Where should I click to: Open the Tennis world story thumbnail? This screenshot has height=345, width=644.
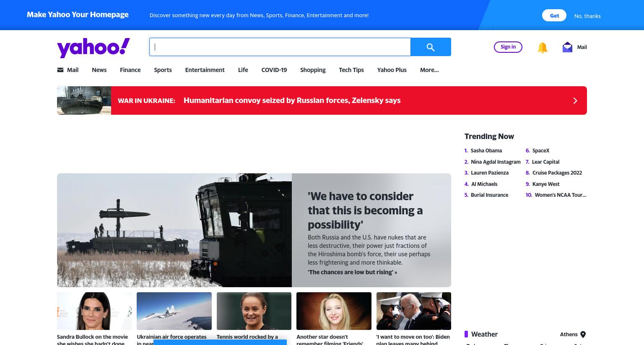pyautogui.click(x=254, y=311)
